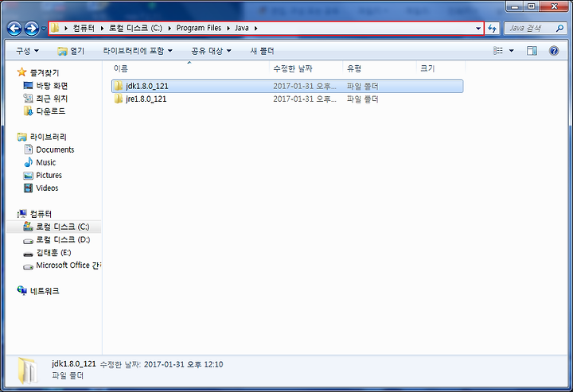573x392 pixels.
Task: Open the Documents library
Action: point(55,149)
